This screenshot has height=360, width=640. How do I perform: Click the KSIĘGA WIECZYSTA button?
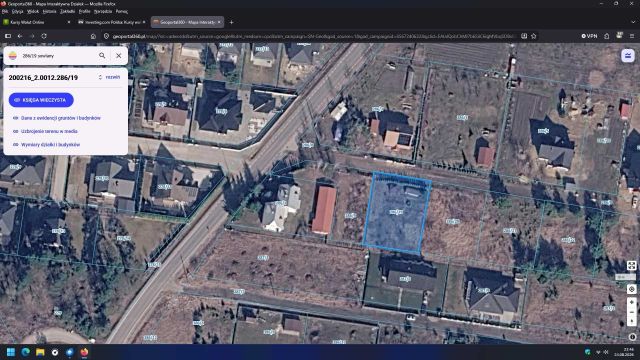tap(41, 100)
